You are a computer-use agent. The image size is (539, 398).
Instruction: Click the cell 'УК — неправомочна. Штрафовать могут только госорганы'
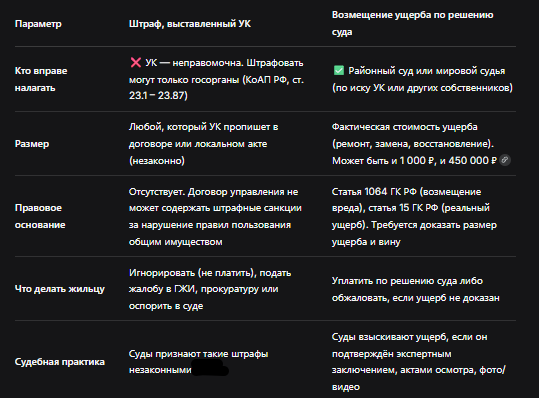click(x=217, y=79)
